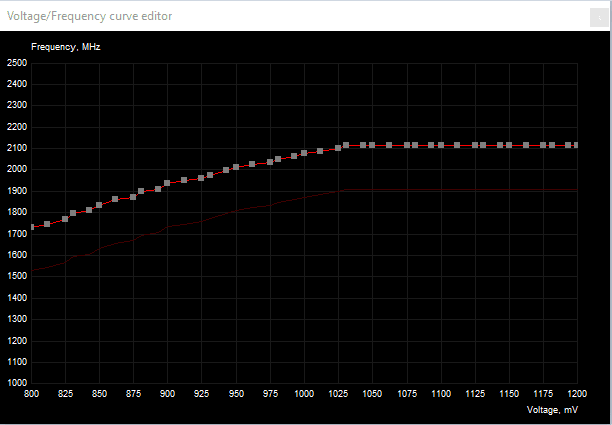Click the 1800 frequency axis label

point(17,212)
